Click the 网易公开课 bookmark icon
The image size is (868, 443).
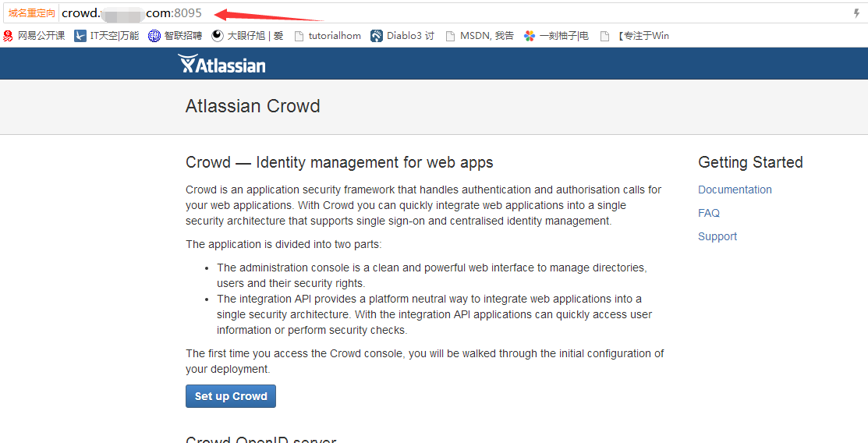tap(8, 36)
